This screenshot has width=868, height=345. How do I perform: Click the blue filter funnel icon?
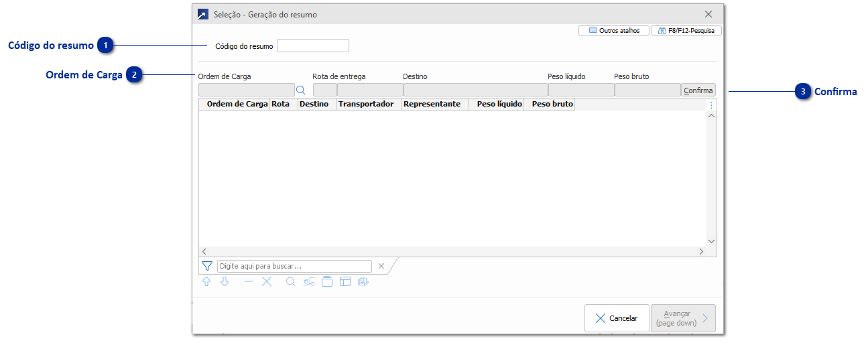point(207,266)
